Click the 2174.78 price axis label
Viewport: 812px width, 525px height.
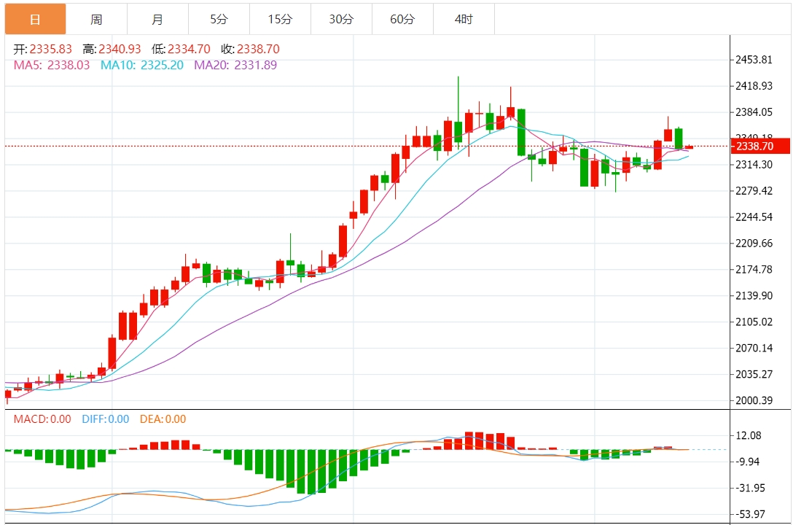(754, 270)
